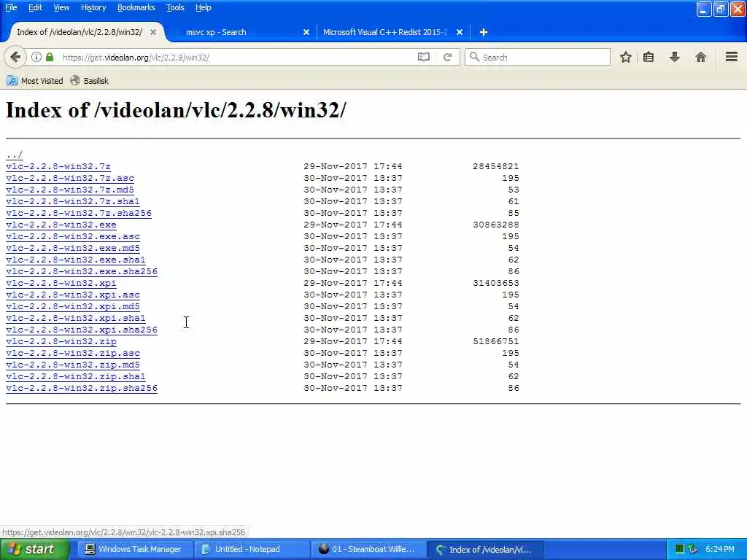Image resolution: width=747 pixels, height=560 pixels.
Task: Open vlc-2.2.8-win32.exe.md5 link
Action: [x=73, y=248]
